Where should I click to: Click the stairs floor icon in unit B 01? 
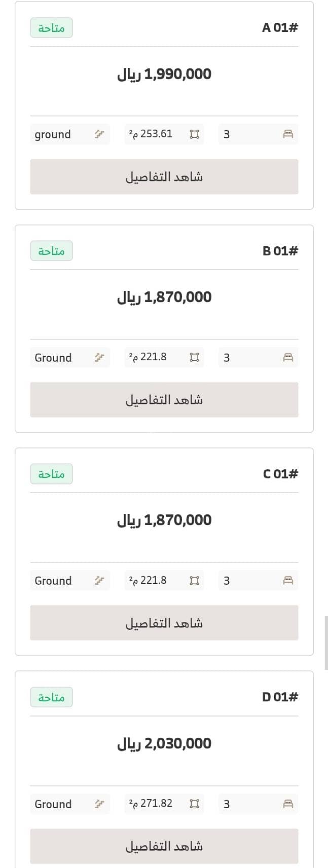click(x=99, y=357)
